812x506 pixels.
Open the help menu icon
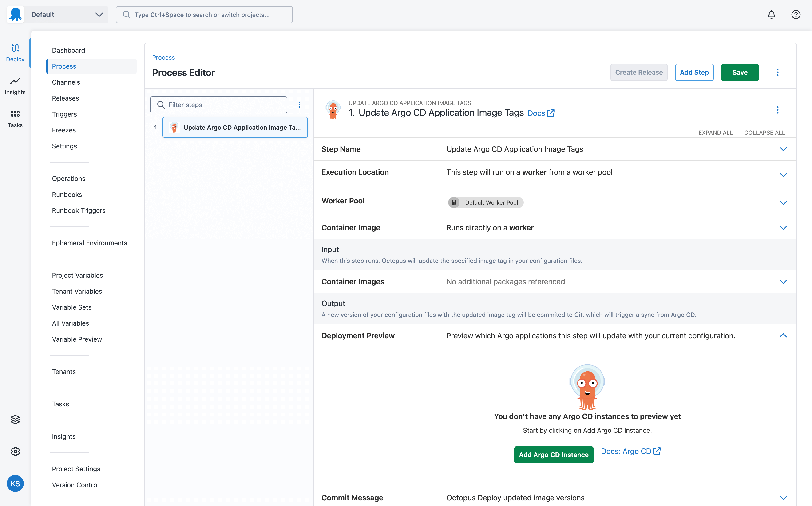[x=796, y=14]
